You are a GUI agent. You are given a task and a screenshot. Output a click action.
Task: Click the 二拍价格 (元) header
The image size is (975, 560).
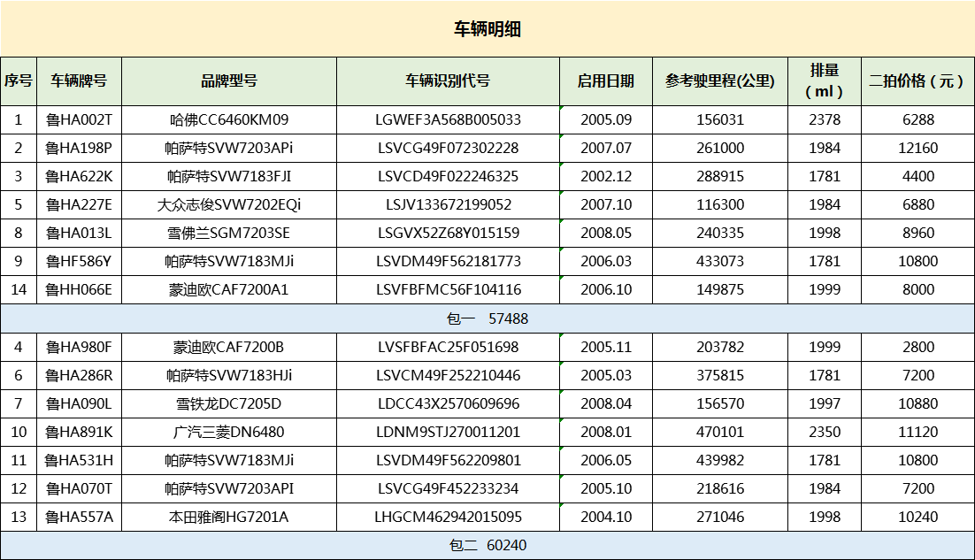[917, 81]
